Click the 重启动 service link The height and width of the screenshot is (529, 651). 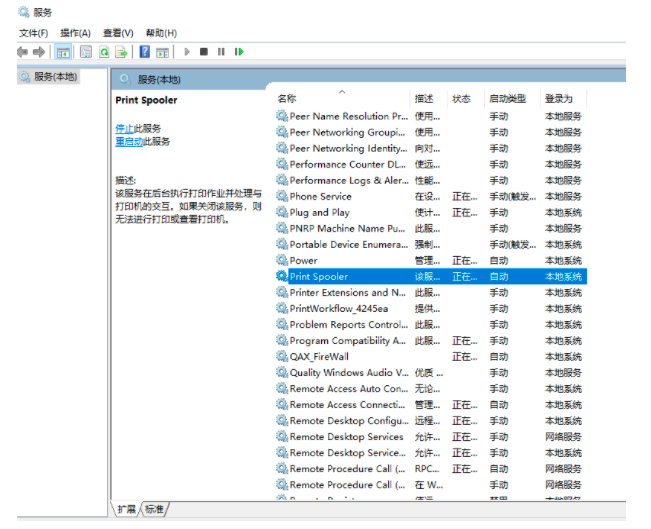coord(128,141)
